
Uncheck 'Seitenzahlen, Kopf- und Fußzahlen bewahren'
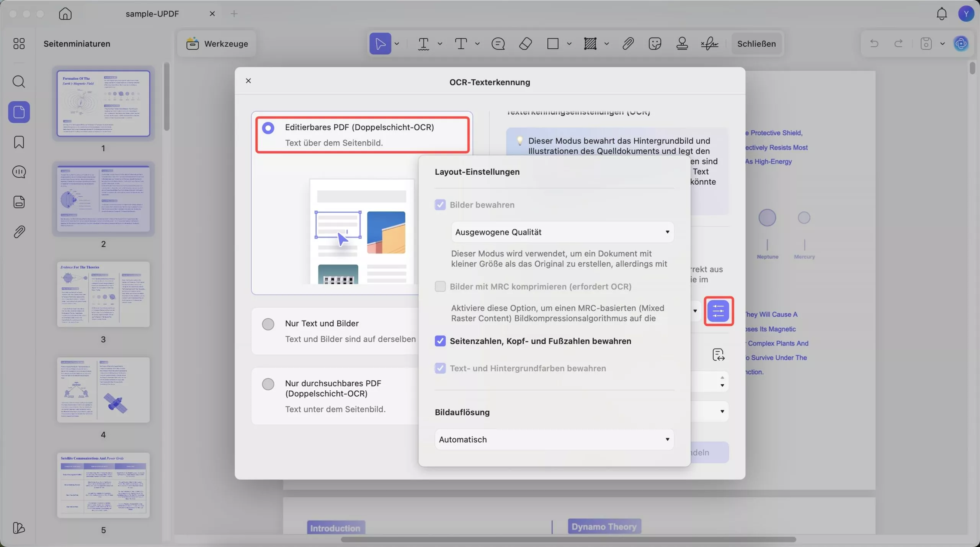(x=440, y=341)
